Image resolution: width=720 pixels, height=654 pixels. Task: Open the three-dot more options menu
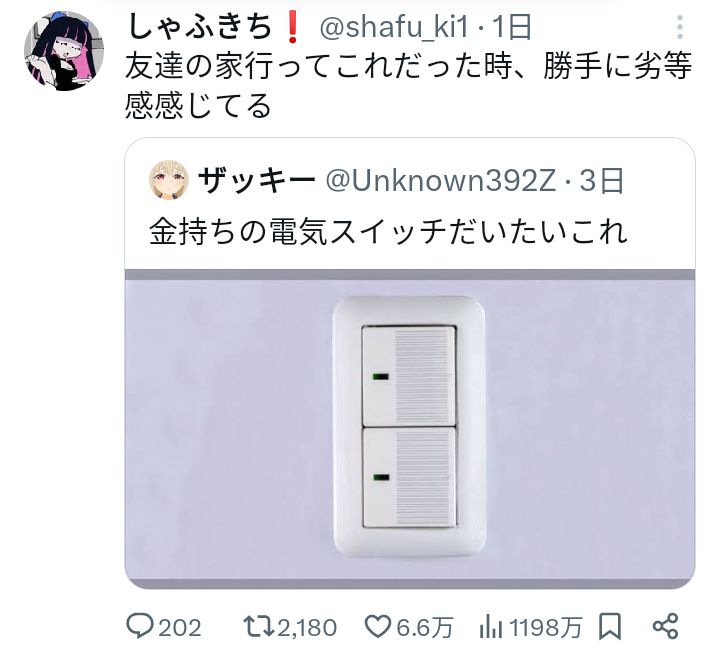(x=680, y=27)
